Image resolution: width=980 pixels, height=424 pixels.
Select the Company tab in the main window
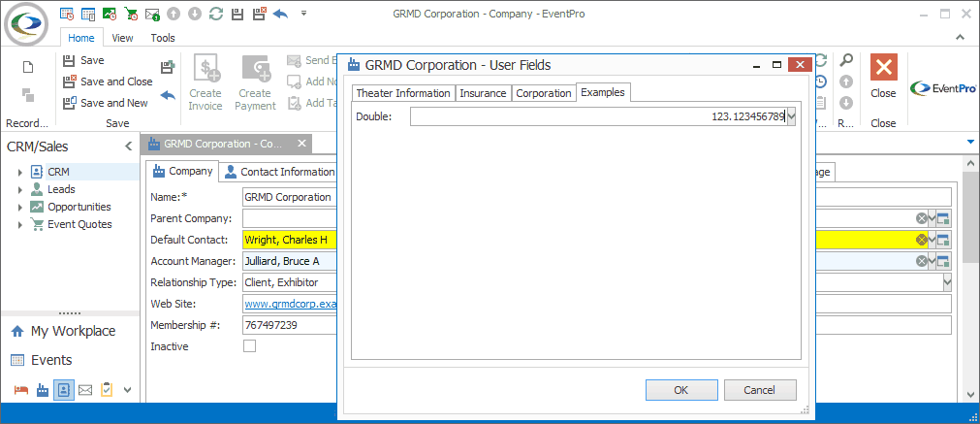[x=183, y=172]
